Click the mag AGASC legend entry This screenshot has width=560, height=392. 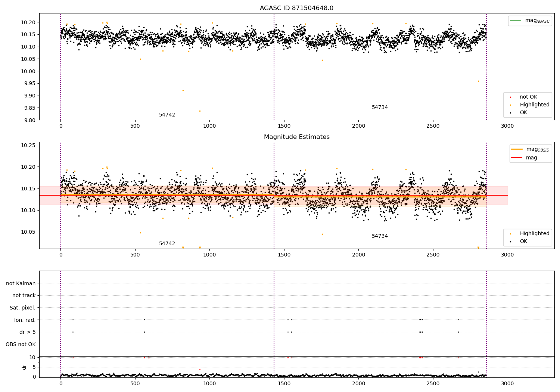pyautogui.click(x=537, y=21)
